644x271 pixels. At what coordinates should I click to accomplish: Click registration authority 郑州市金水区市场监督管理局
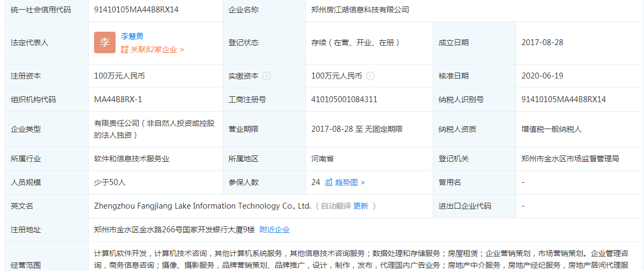570,159
